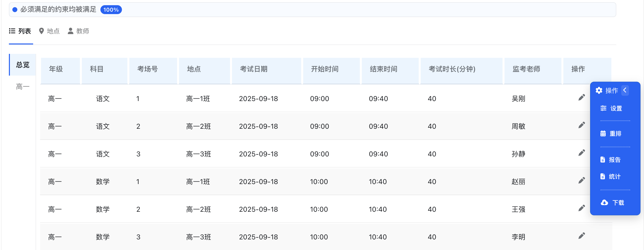Image resolution: width=644 pixels, height=250 pixels.
Task: Switch to the 地点 tab
Action: [49, 31]
